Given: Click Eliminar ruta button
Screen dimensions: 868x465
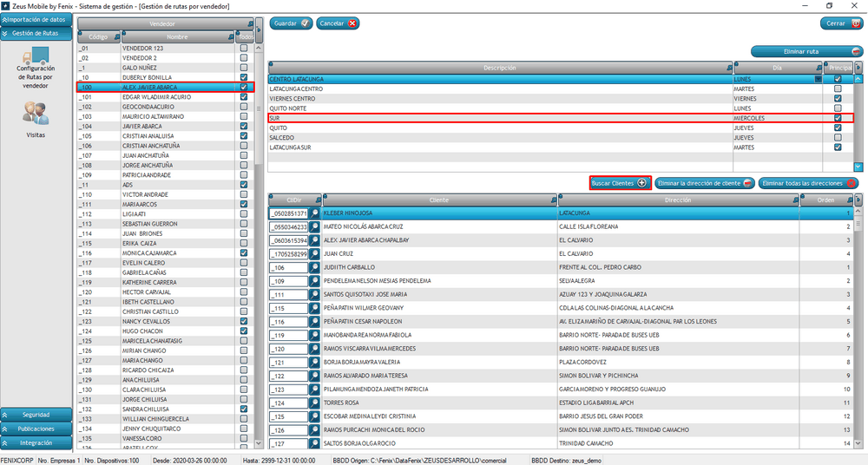Looking at the screenshot, I should pos(806,51).
